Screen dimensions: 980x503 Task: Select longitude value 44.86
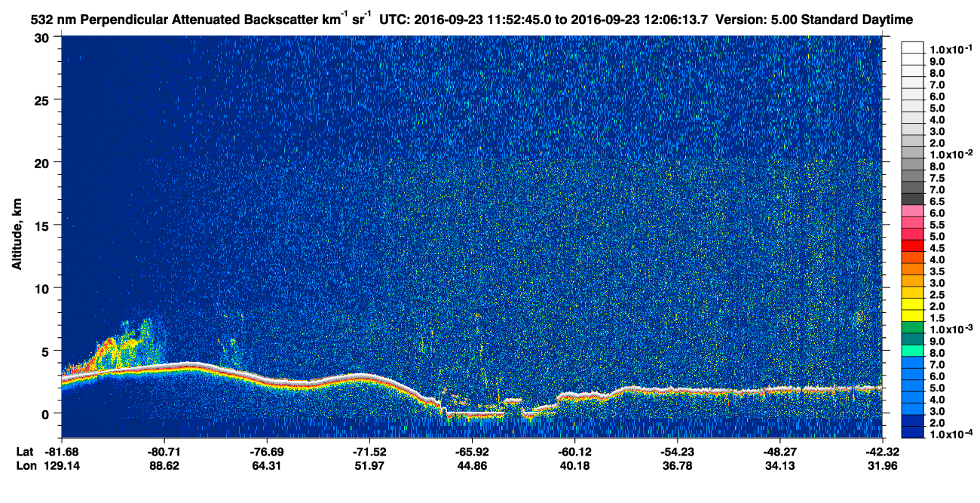click(x=471, y=465)
